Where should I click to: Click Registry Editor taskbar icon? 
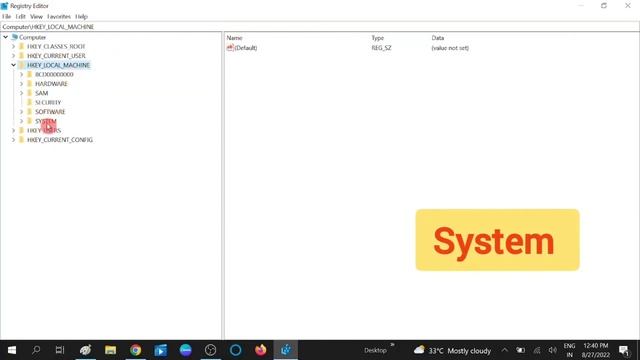(286, 350)
